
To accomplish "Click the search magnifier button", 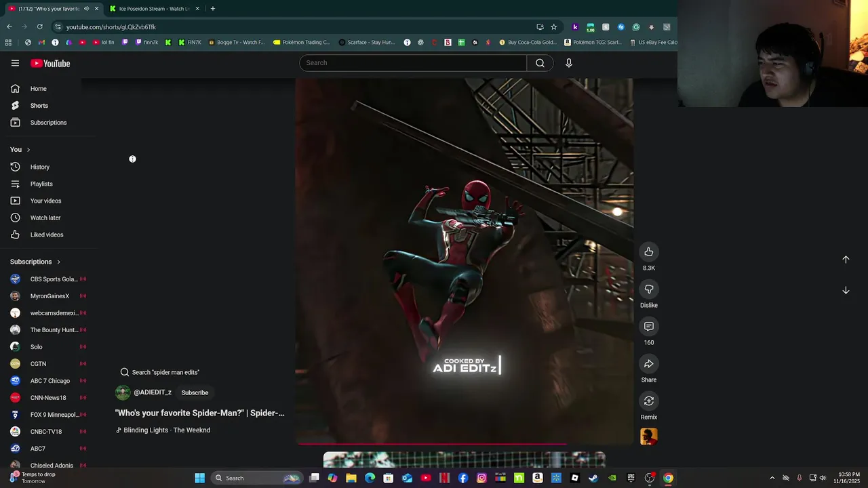I will click(540, 63).
